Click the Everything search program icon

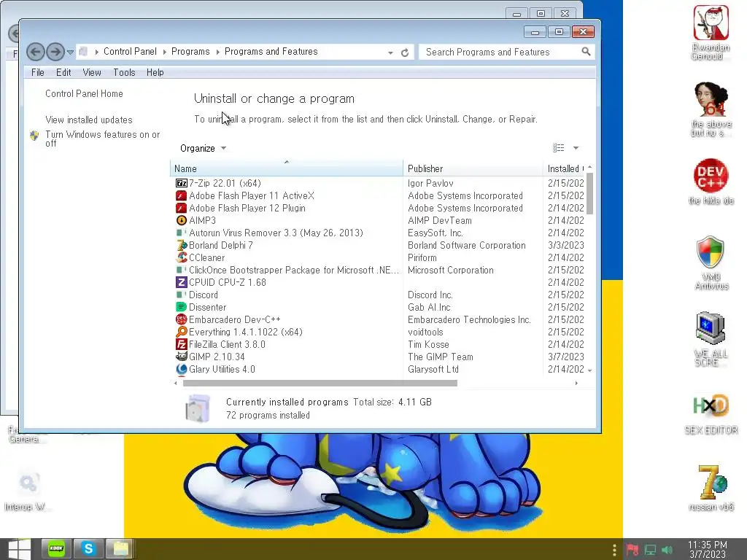(x=181, y=332)
